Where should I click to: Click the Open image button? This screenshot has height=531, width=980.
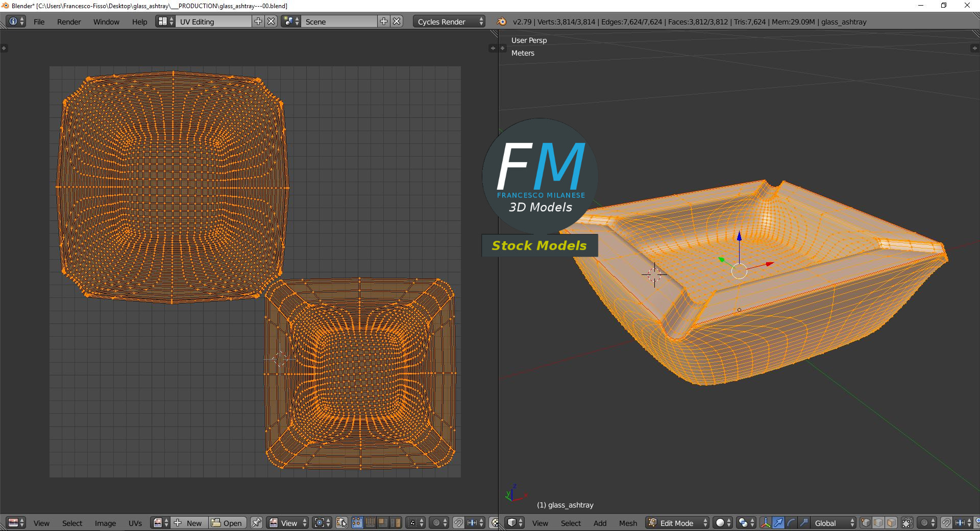[x=228, y=523]
